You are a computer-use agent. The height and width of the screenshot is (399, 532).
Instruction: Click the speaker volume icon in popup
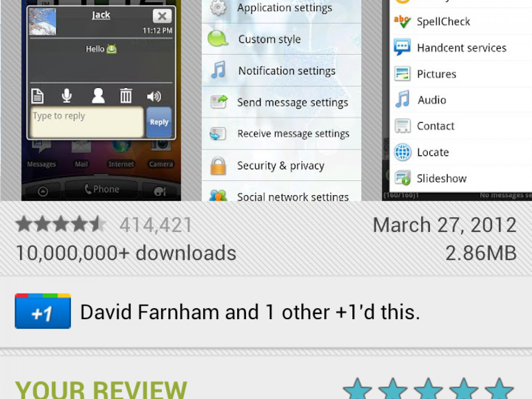click(x=154, y=96)
